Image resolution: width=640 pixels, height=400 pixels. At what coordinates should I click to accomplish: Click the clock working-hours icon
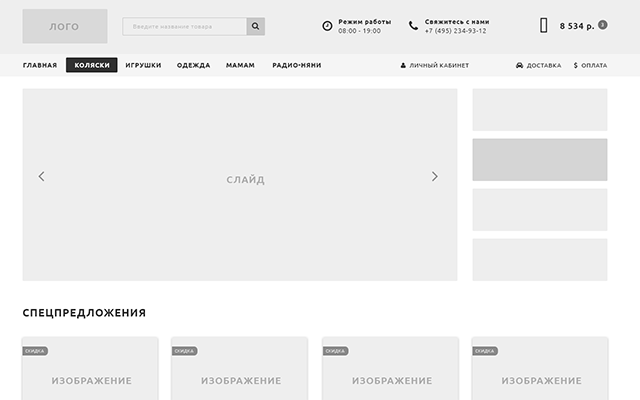pyautogui.click(x=327, y=26)
